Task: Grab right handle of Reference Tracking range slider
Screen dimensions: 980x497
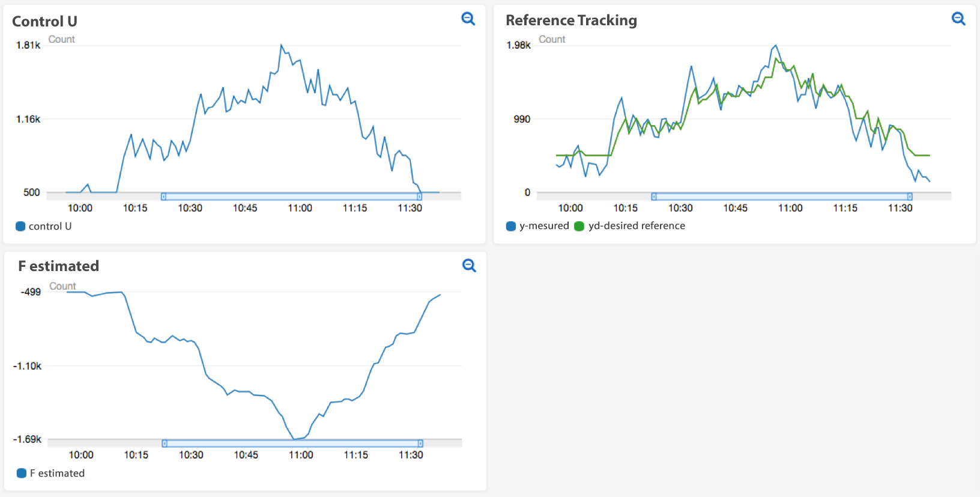Action: click(x=910, y=197)
